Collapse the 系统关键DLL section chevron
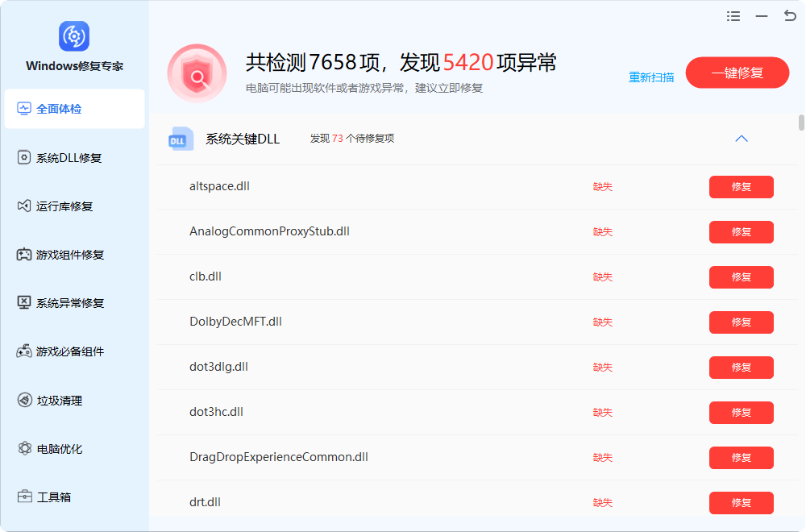Screen dimensions: 806x532 742,139
